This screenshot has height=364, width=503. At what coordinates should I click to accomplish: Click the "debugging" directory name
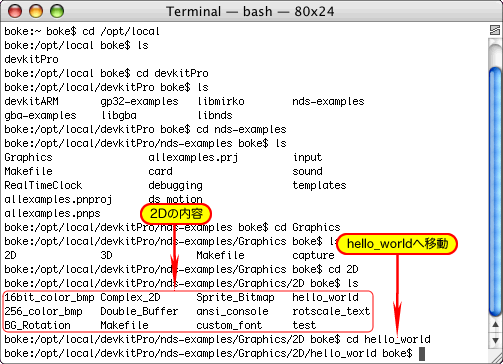pos(175,186)
